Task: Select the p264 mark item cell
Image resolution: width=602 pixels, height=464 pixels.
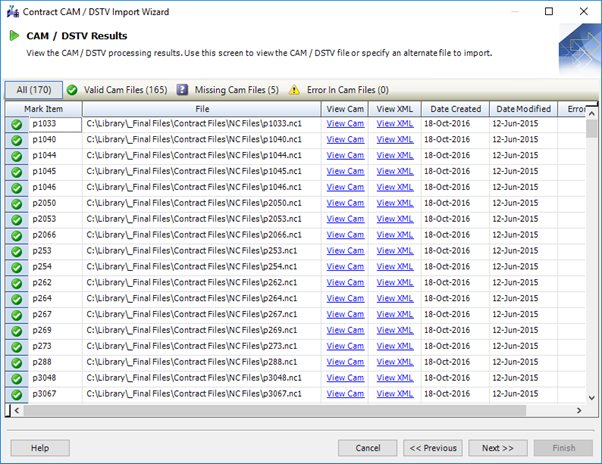Action: pos(54,298)
